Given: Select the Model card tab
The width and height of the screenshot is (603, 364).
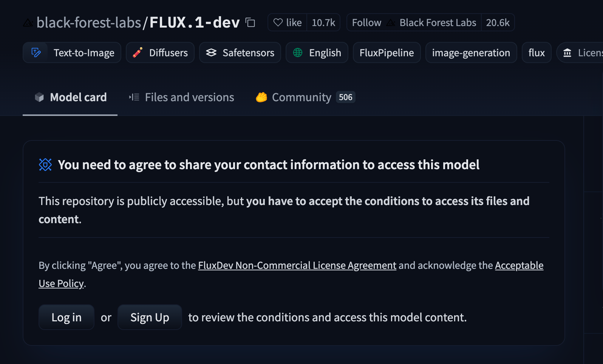Looking at the screenshot, I should [70, 97].
